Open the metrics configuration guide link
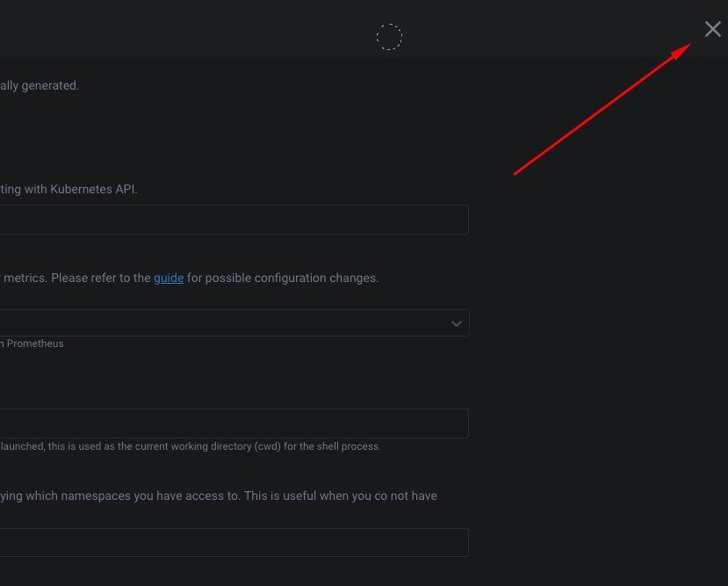 pyautogui.click(x=169, y=278)
